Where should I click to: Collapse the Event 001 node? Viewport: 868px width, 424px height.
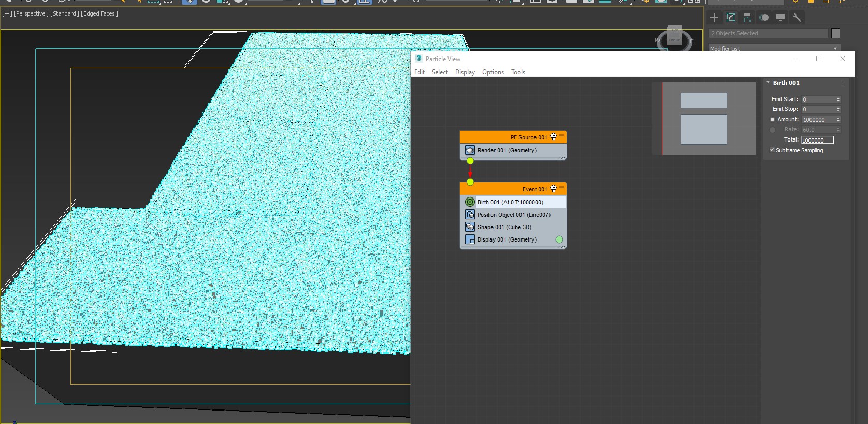click(x=561, y=187)
